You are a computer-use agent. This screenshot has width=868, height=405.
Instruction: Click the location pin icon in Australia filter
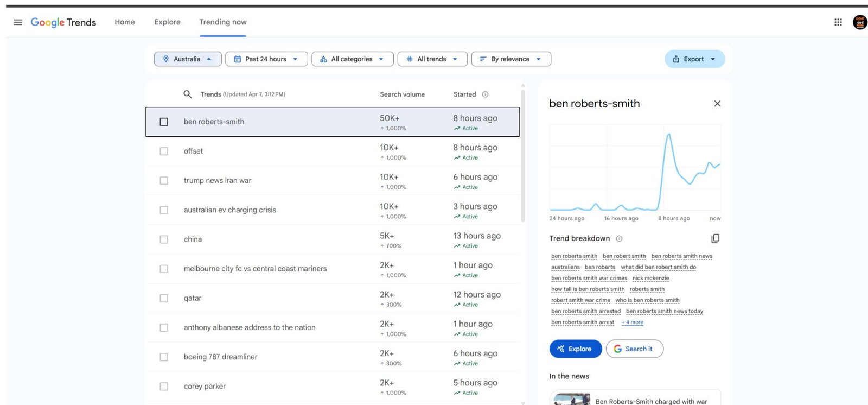[x=166, y=59]
